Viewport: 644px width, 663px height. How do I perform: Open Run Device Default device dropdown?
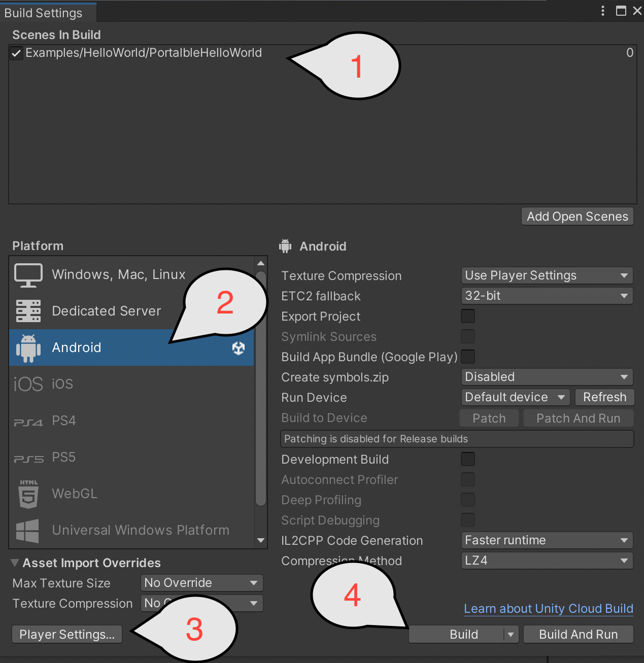tap(516, 397)
